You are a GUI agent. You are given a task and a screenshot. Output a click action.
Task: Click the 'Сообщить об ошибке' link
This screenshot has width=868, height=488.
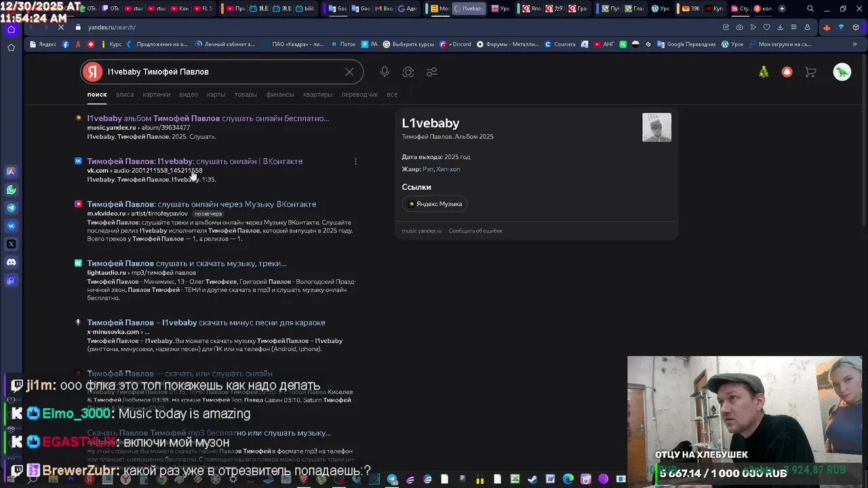point(475,231)
